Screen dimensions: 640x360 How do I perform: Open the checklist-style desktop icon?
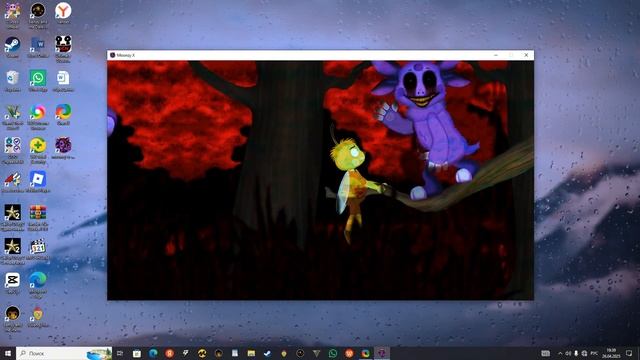[13, 145]
